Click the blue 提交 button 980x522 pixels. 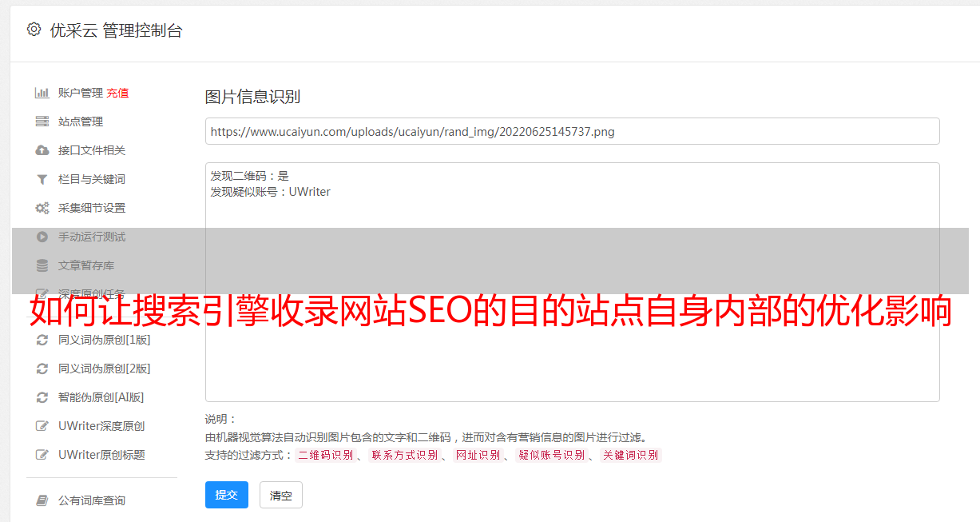click(227, 495)
